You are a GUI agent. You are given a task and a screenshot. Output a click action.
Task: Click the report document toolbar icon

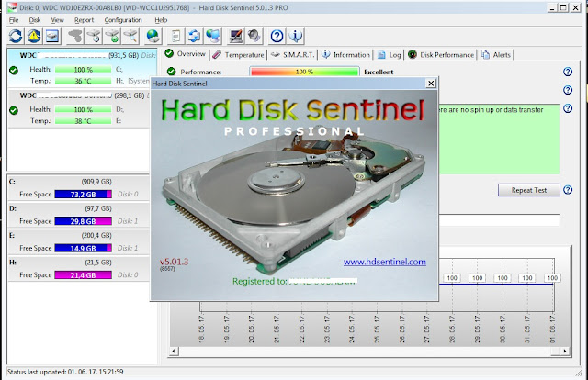point(175,37)
